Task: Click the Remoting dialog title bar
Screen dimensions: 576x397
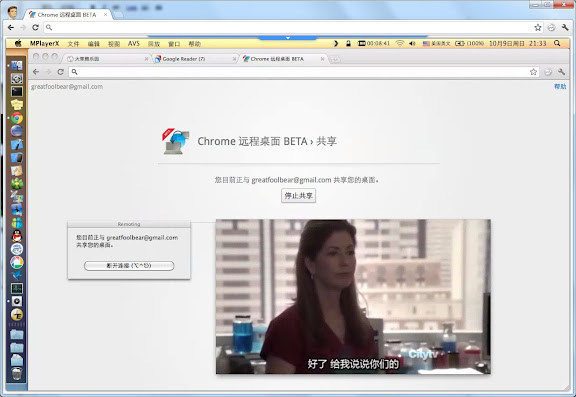Action: point(129,224)
